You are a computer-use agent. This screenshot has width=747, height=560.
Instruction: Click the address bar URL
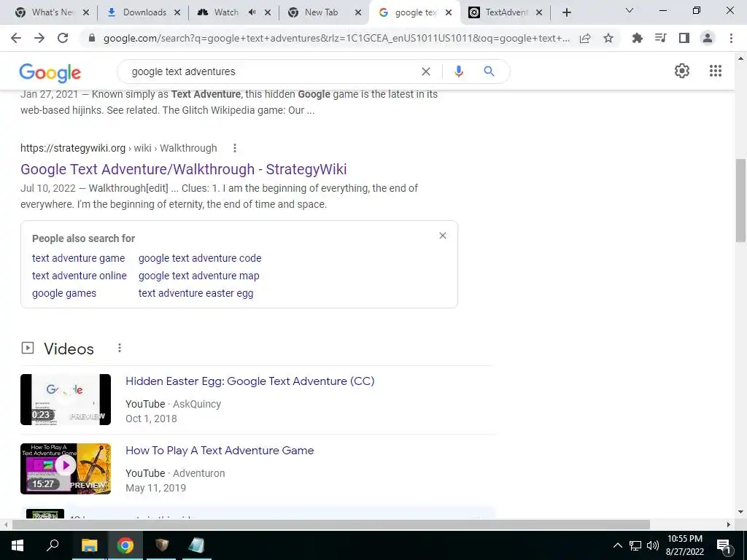click(x=336, y=38)
